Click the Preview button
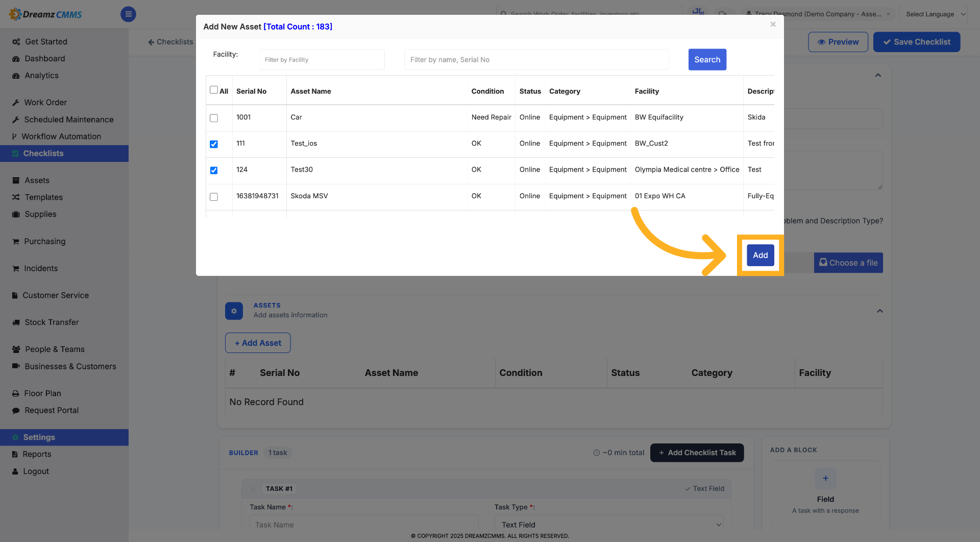 [x=838, y=42]
